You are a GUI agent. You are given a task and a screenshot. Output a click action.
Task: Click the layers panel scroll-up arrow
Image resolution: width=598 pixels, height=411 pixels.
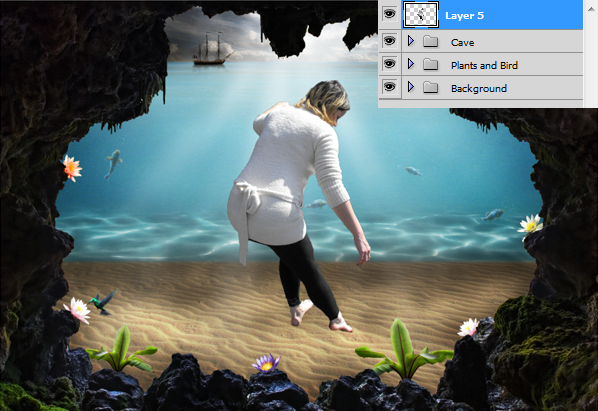point(591,8)
